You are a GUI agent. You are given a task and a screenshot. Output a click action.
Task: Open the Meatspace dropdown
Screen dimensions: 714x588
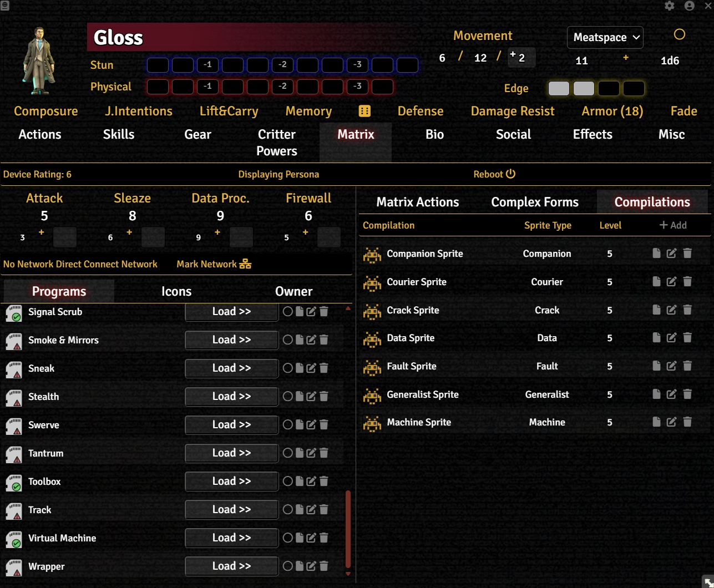(x=605, y=38)
